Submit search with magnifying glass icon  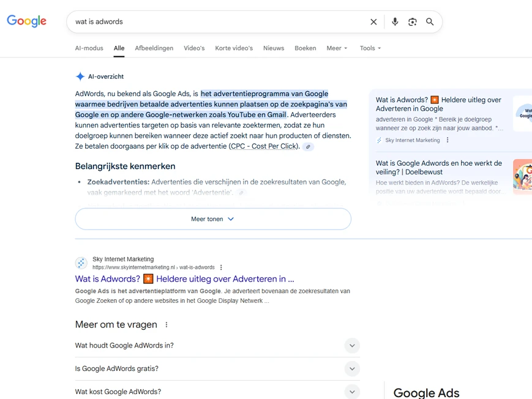tap(430, 21)
